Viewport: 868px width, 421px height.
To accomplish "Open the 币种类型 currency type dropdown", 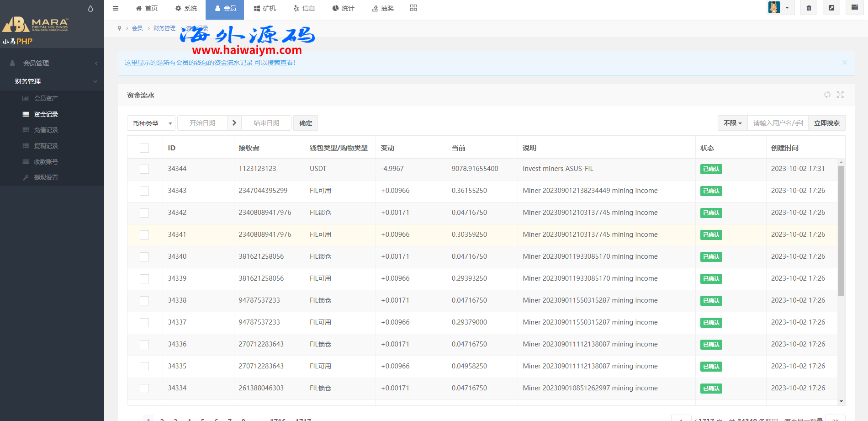I will coord(151,123).
